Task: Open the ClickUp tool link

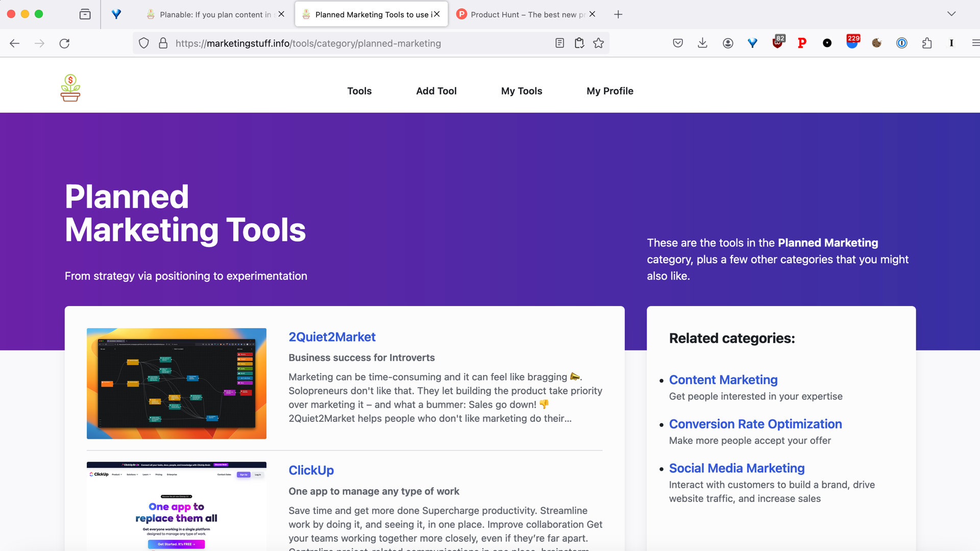Action: tap(311, 470)
